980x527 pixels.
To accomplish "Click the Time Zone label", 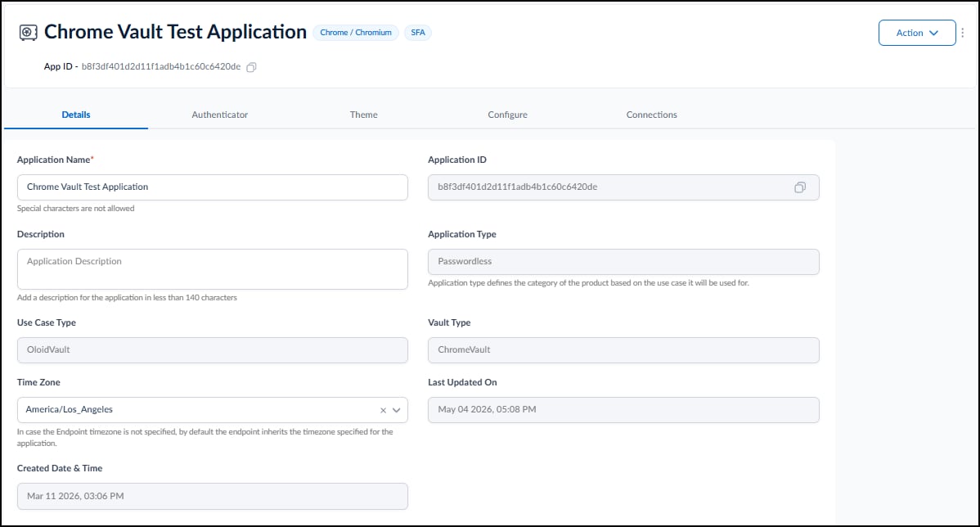I will (x=38, y=382).
